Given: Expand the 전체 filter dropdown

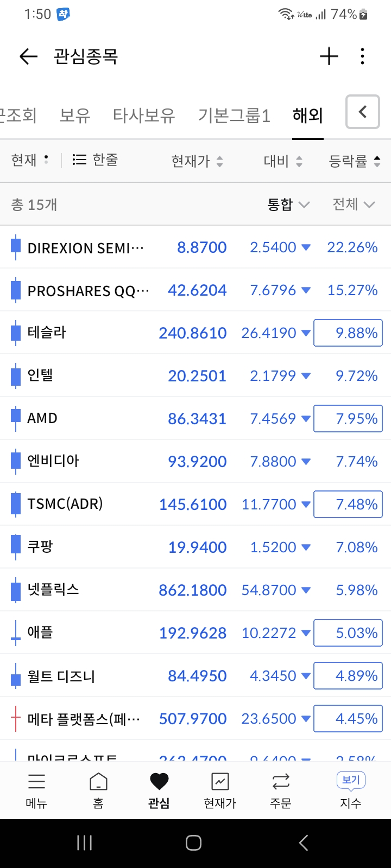Looking at the screenshot, I should click(354, 205).
